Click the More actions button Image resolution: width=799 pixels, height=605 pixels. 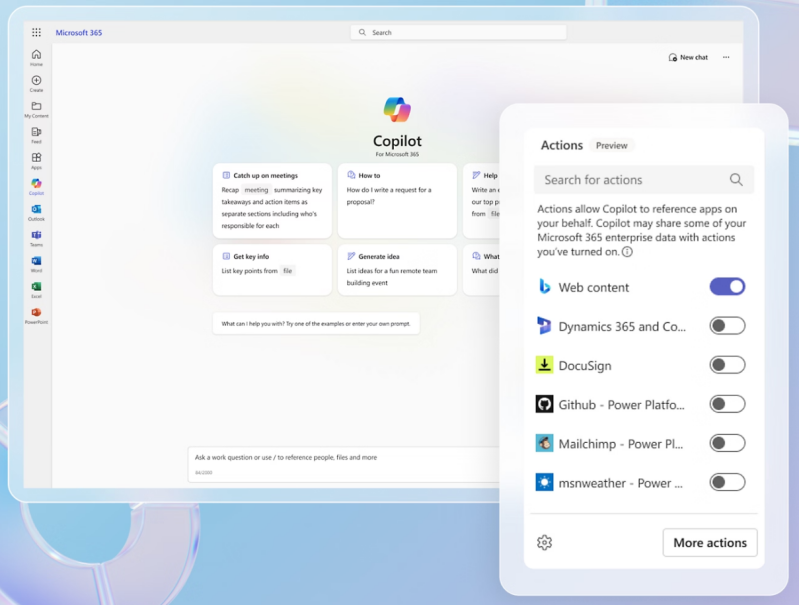pyautogui.click(x=710, y=543)
